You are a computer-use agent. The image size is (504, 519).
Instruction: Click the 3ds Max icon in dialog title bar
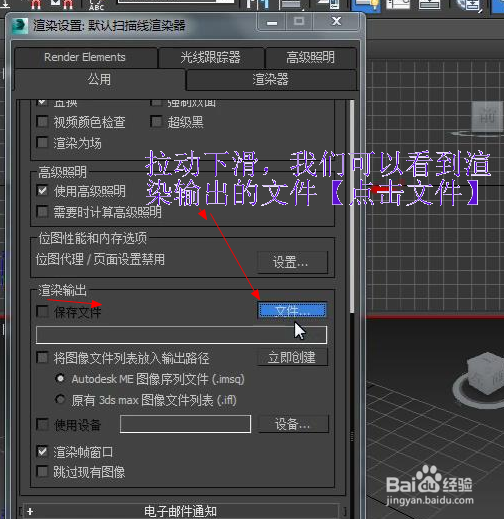(x=20, y=26)
